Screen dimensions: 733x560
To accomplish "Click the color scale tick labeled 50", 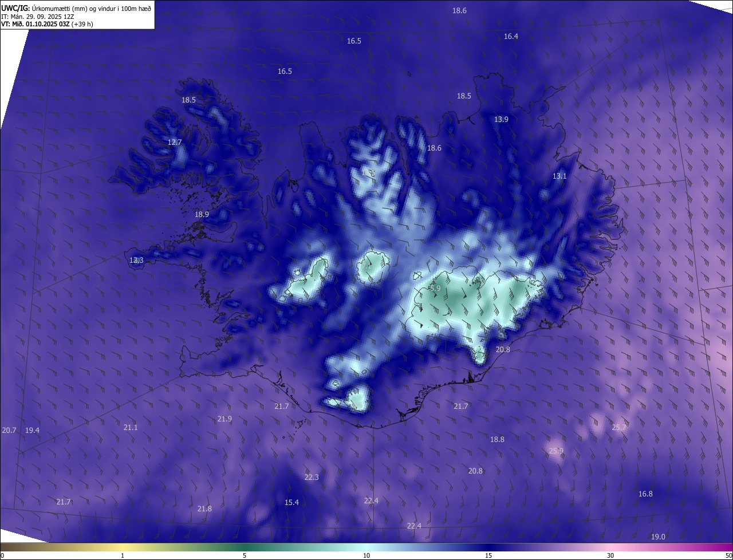I will (x=728, y=555).
